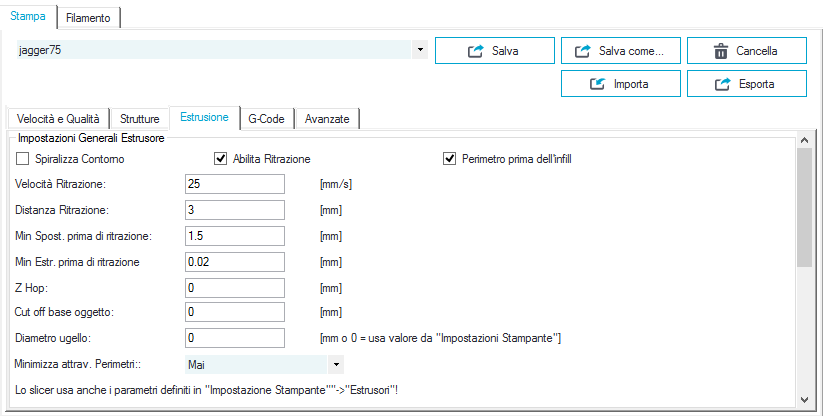This screenshot has height=416, width=823.
Task: Click the Z Hop value field
Action: (235, 288)
